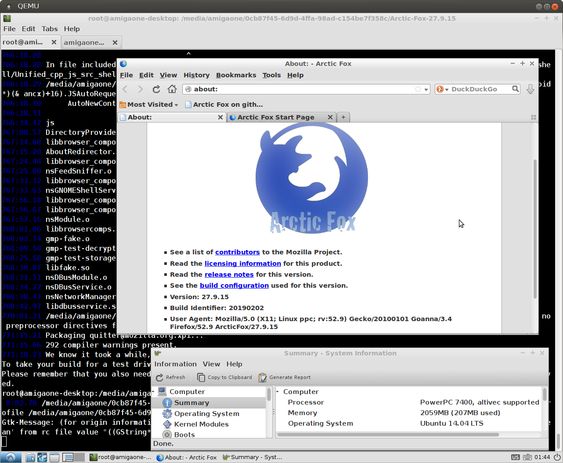This screenshot has height=463, width=563.
Task: Open the Help menu in the terminal
Action: [x=72, y=29]
